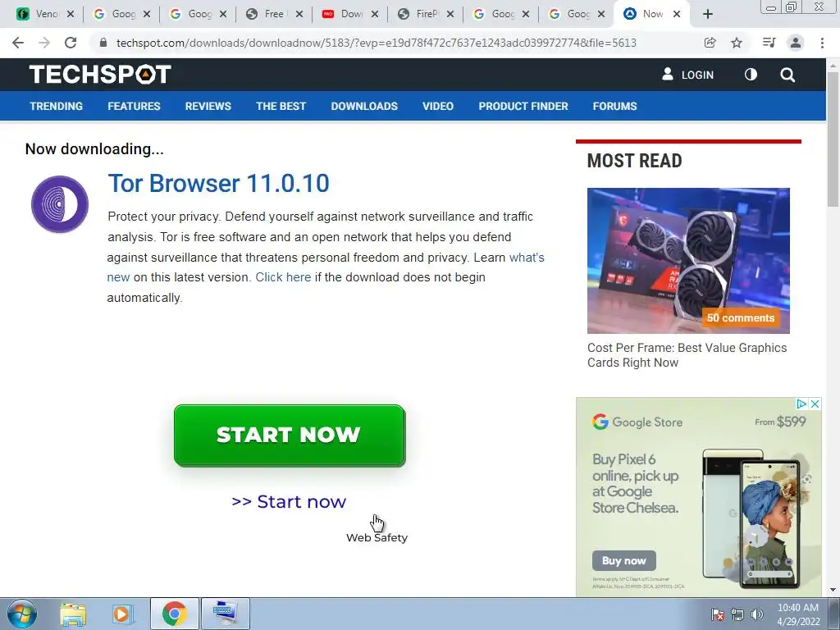Click the 50 comments badge
Screen dimensions: 840x630
pos(741,317)
